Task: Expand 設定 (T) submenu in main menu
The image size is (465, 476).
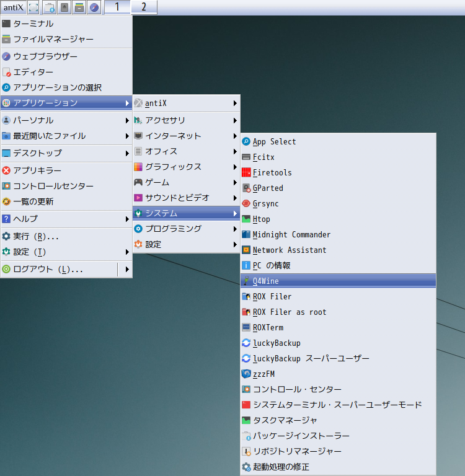Action: click(x=66, y=252)
